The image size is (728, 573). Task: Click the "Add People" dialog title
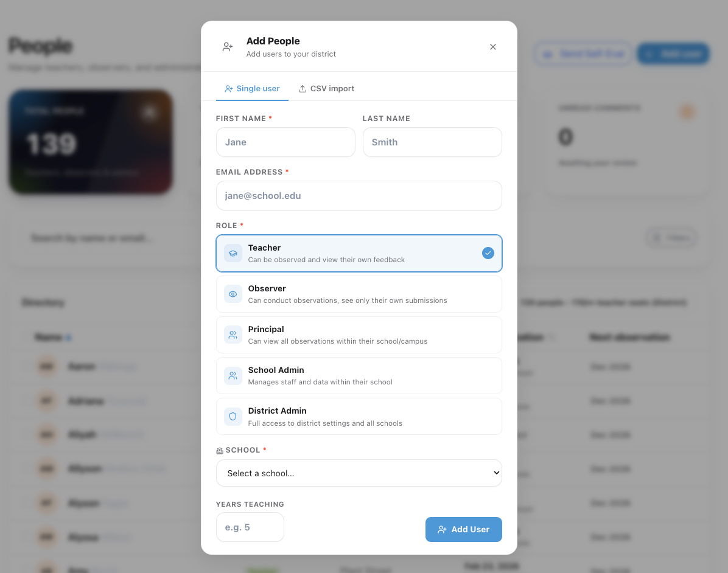pyautogui.click(x=273, y=41)
